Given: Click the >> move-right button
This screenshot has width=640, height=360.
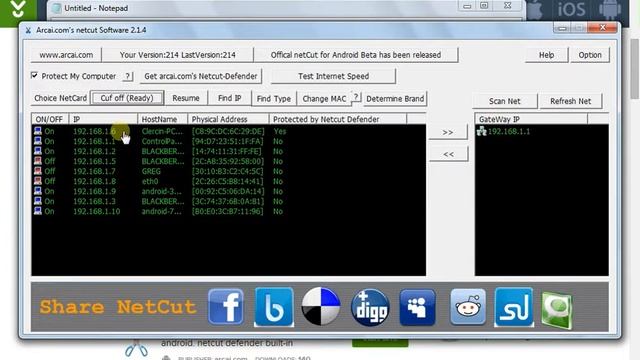Looking at the screenshot, I should (448, 132).
